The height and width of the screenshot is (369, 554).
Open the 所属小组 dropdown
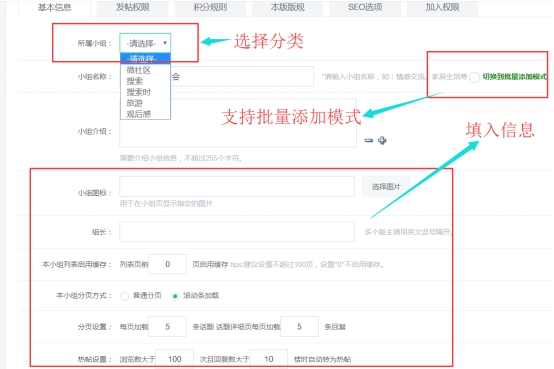click(145, 43)
